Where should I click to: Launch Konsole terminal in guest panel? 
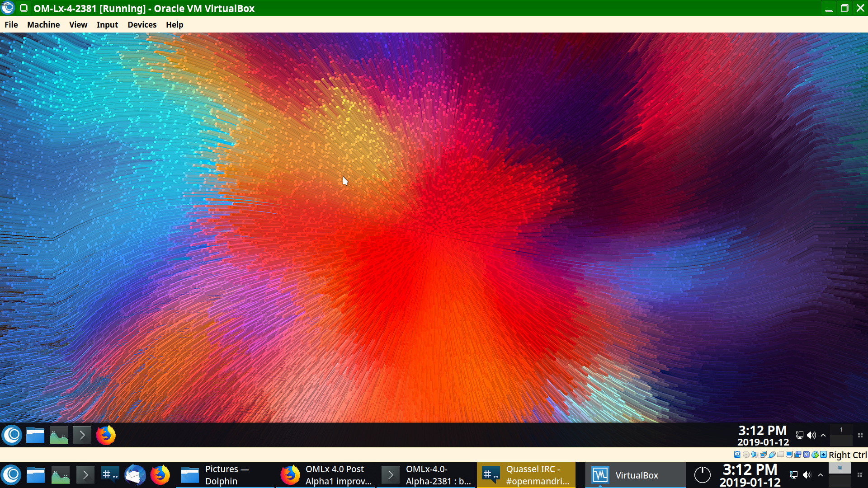(x=82, y=435)
